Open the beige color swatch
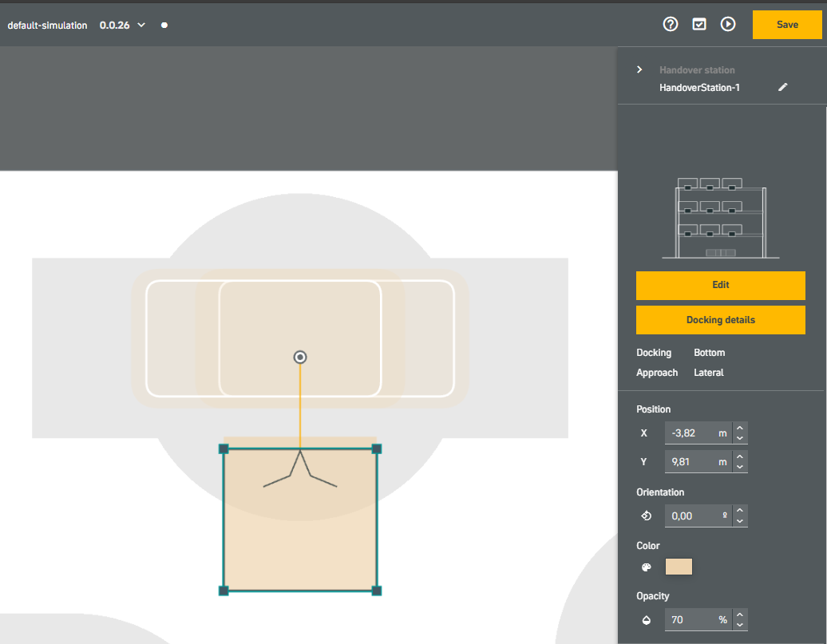Viewport: 827px width, 644px height. [x=679, y=567]
